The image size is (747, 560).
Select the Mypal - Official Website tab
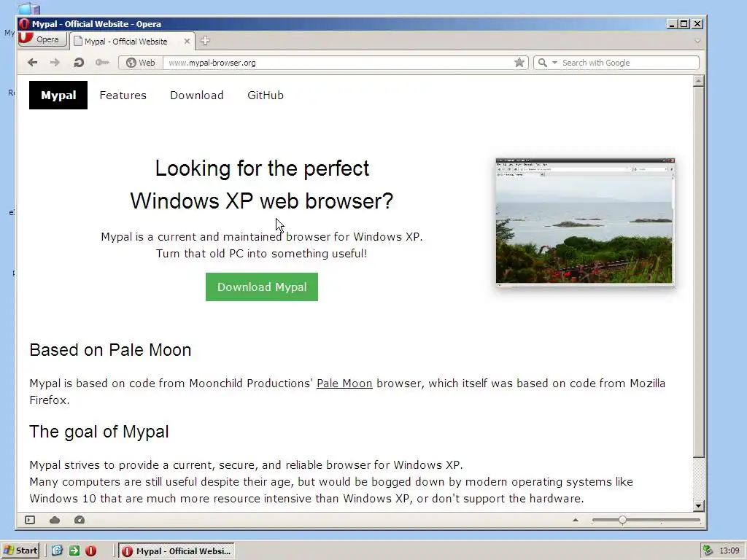[125, 42]
